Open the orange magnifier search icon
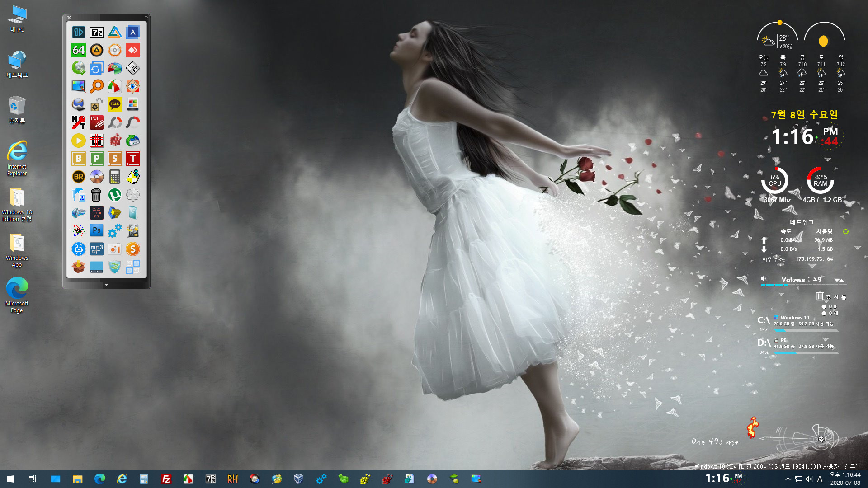This screenshot has width=868, height=488. (x=96, y=86)
